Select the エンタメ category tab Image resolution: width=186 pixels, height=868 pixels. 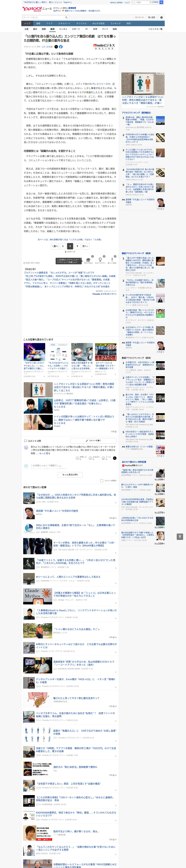63,29
